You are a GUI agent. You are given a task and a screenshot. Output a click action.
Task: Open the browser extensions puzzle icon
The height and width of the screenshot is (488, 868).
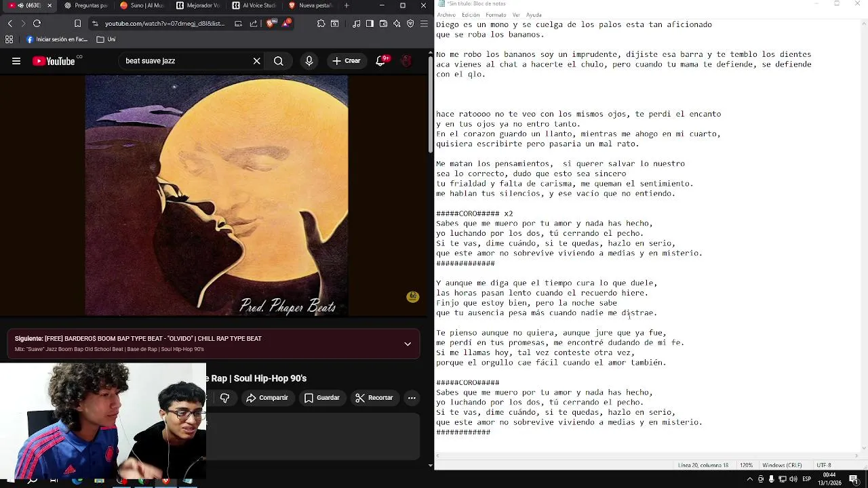point(321,24)
